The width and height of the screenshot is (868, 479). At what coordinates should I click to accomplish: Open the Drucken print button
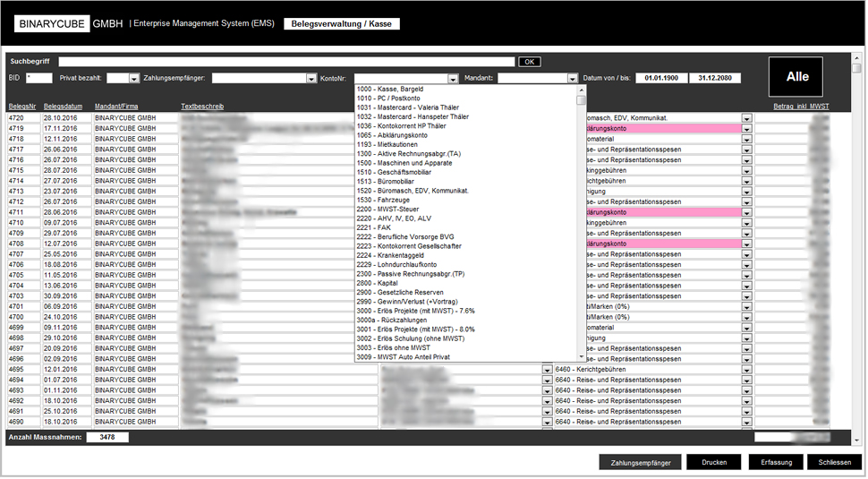point(713,462)
